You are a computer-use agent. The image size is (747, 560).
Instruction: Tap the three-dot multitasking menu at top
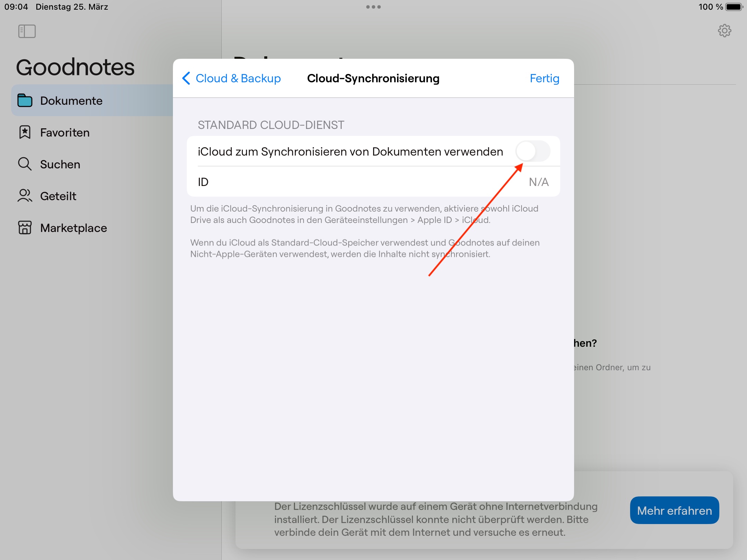click(373, 7)
